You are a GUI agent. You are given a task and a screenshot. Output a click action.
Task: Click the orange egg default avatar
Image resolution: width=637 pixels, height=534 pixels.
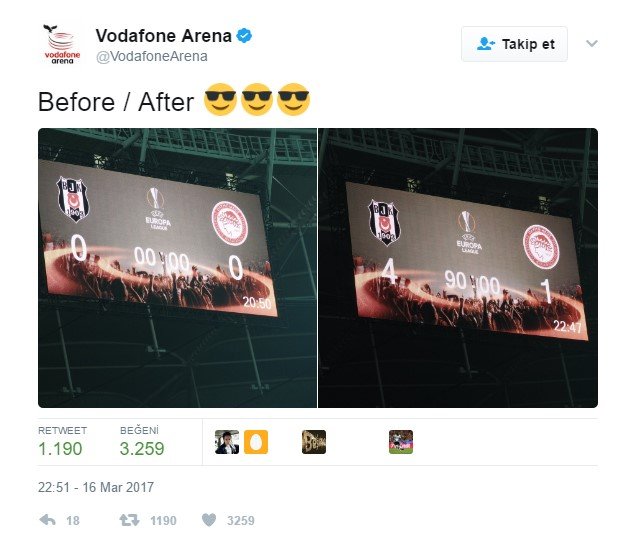[256, 442]
